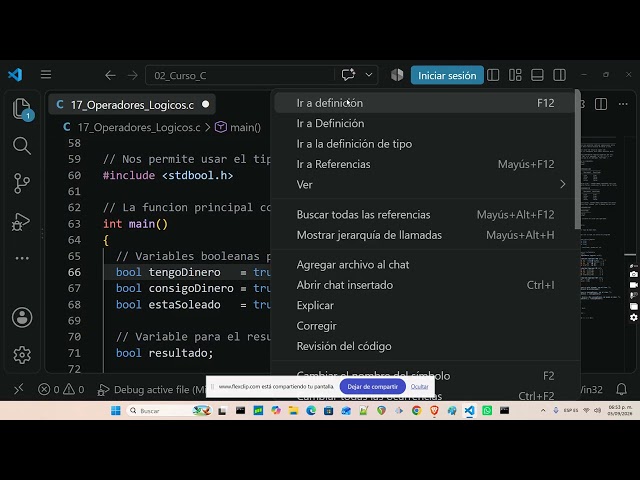This screenshot has height=480, width=640.
Task: Click the errors count in the status bar
Action: click(x=49, y=389)
